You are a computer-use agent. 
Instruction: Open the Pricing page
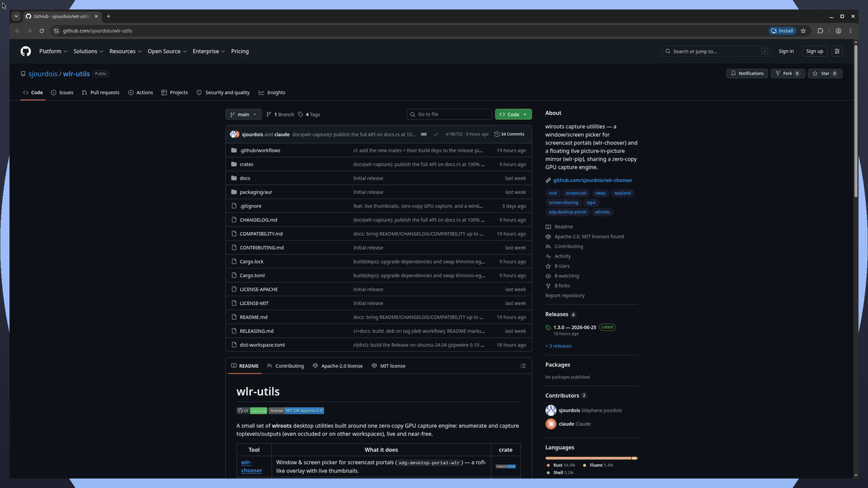240,52
